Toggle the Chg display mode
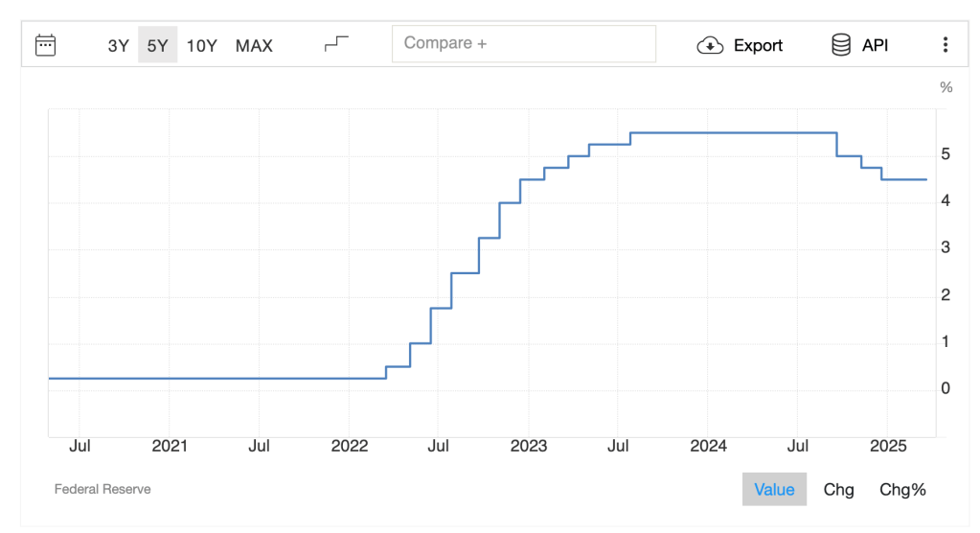The image size is (980, 533). [838, 489]
